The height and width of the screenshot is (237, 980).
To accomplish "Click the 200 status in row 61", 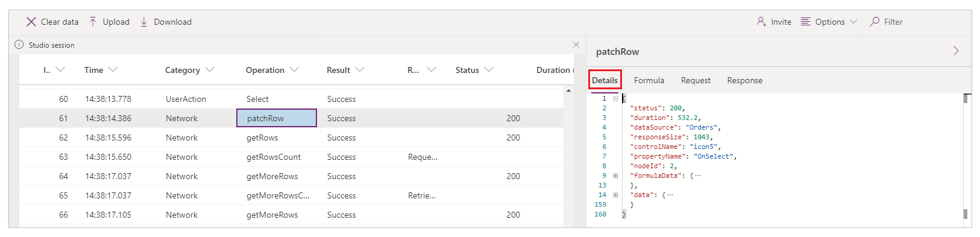I will click(514, 118).
